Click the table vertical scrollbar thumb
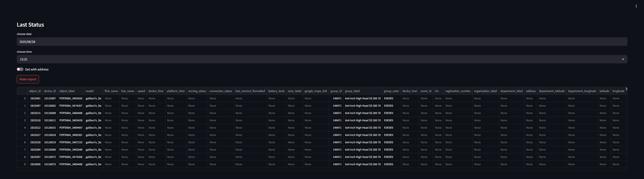 [x=626, y=89]
